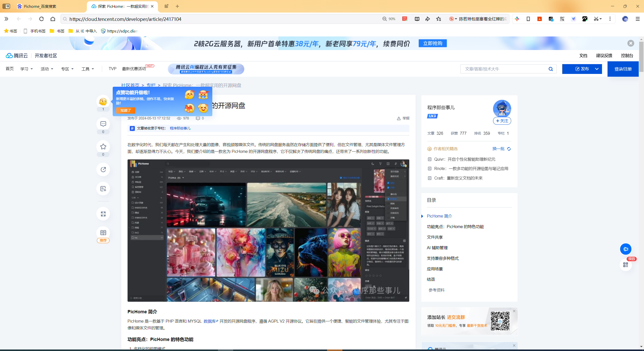Viewport: 644px width, 351px height.
Task: Dismiss the like-upgrade tip with 知道了
Action: (126, 110)
